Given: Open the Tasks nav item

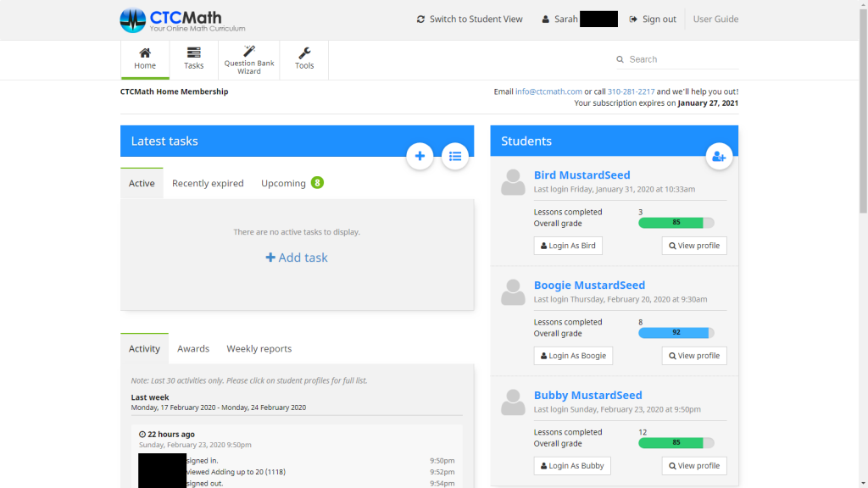Looking at the screenshot, I should click(194, 59).
